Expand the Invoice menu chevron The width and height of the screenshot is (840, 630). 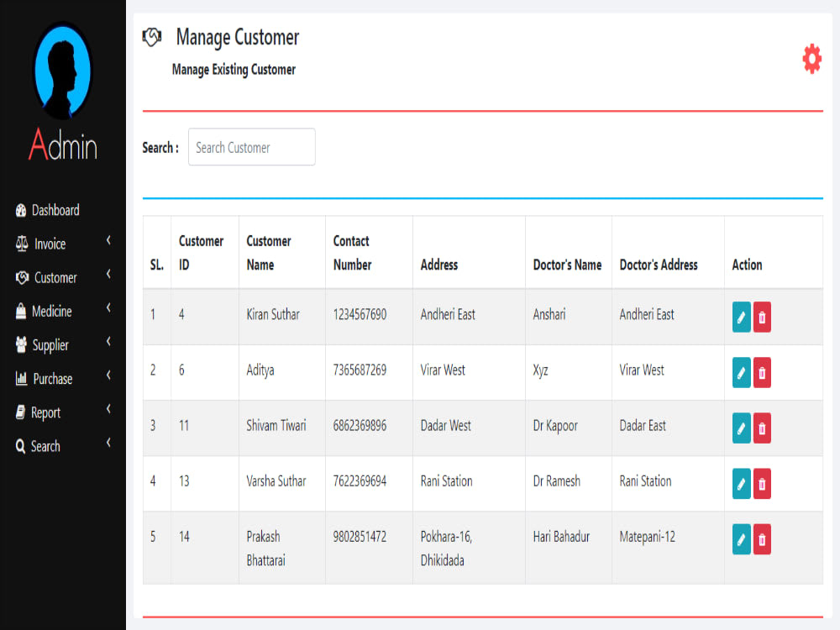tap(108, 240)
